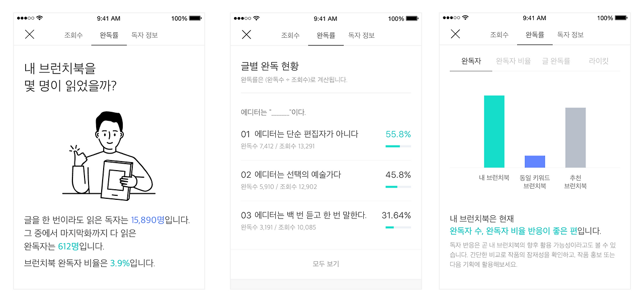
Task: Close the first screen with X icon
Action: coord(30,34)
